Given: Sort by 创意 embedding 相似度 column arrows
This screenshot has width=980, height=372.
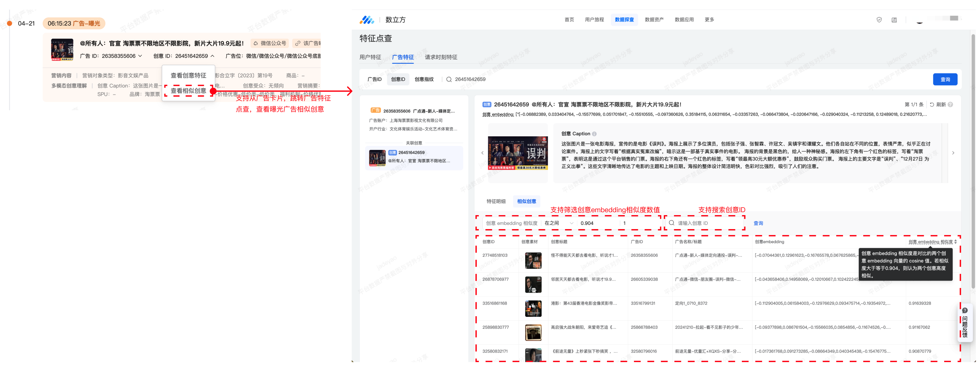Looking at the screenshot, I should click(x=955, y=242).
